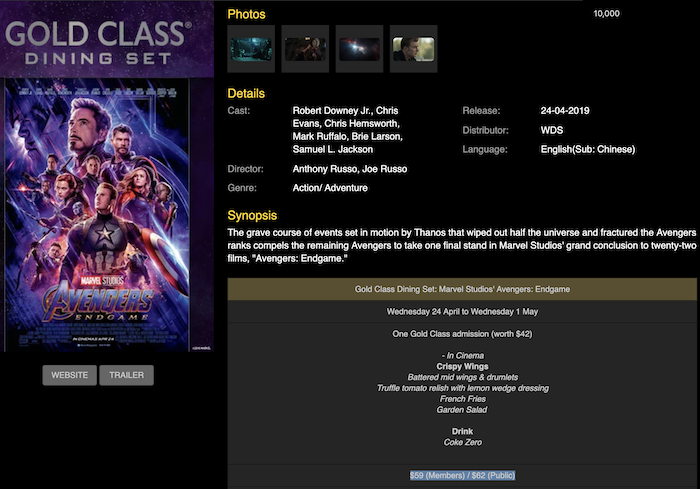This screenshot has height=489, width=700.
Task: Click the Action/ Adventure genre text
Action: [329, 188]
